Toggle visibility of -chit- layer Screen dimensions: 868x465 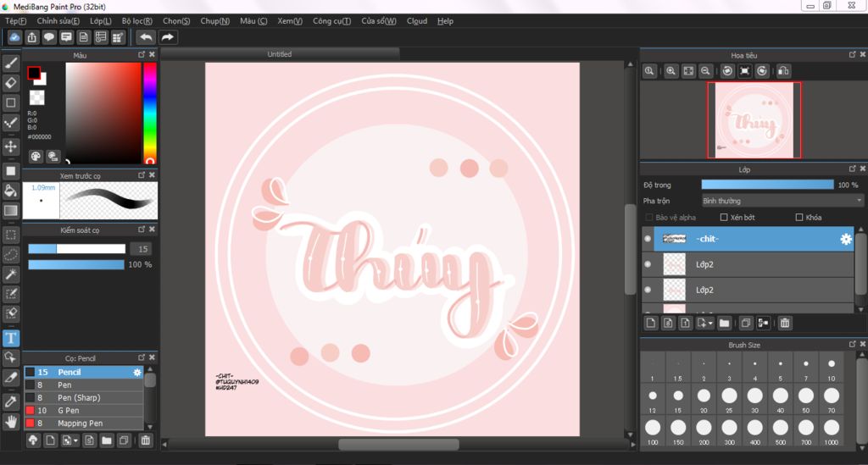pos(648,239)
